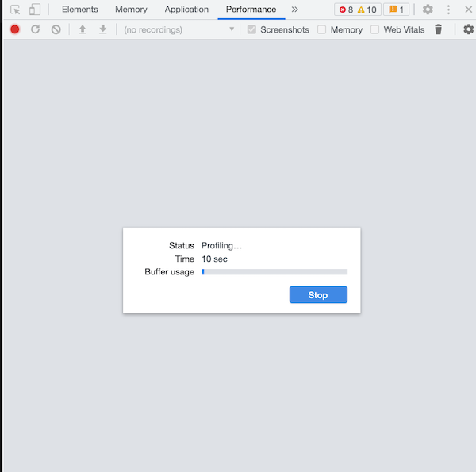476x472 pixels.
Task: Enable the Web Vitals checkbox
Action: [x=374, y=29]
